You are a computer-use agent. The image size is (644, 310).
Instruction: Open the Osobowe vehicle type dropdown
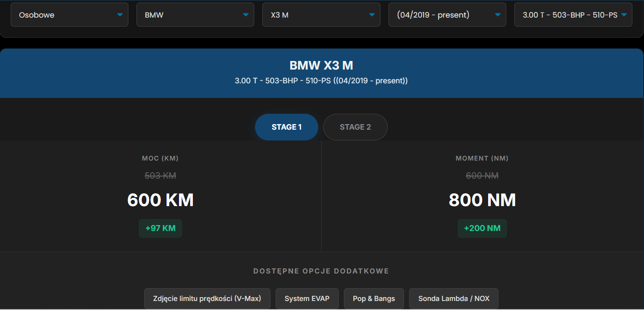69,14
